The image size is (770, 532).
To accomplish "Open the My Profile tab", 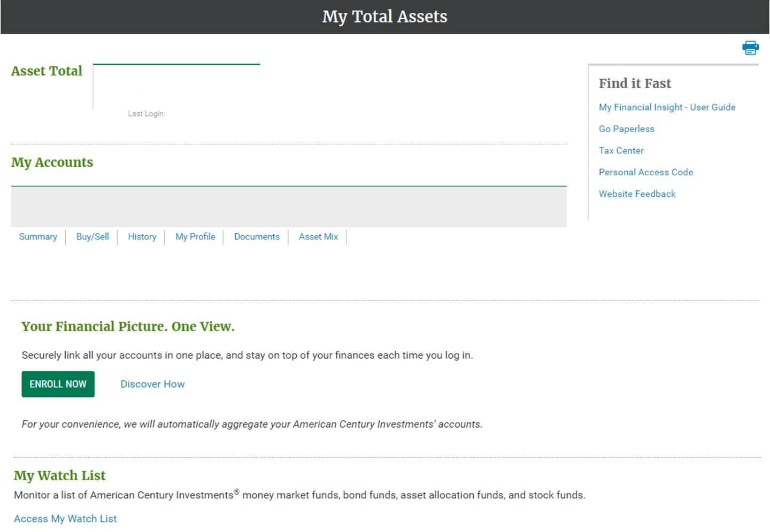I will click(x=195, y=237).
